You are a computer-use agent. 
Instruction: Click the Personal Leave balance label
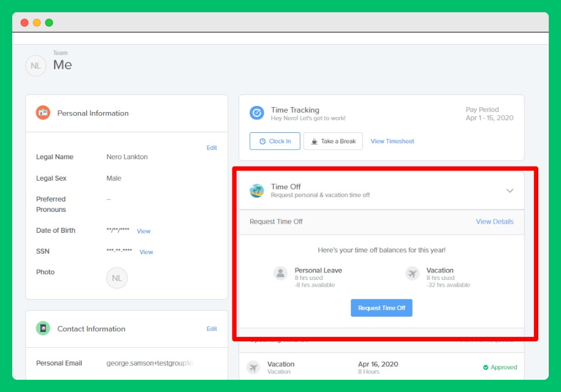tap(318, 270)
